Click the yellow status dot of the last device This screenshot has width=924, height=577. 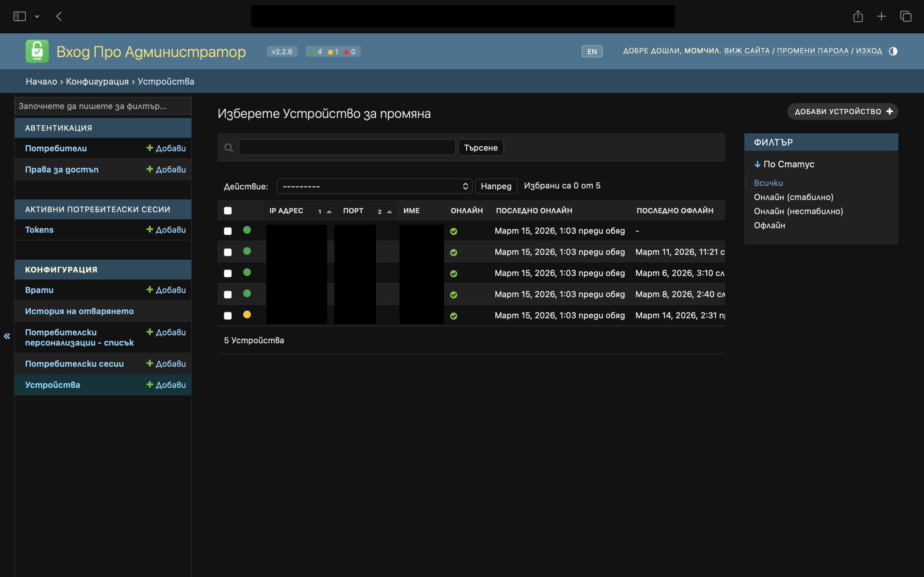(248, 314)
